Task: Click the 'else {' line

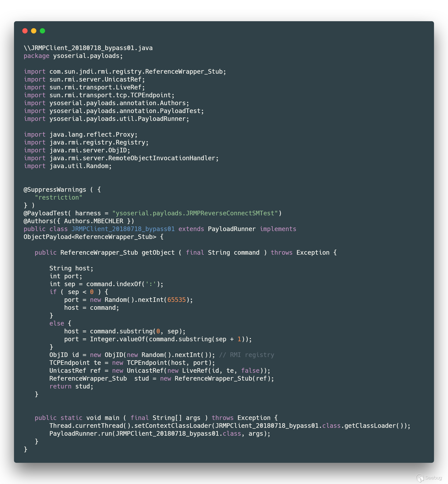Action: pos(61,324)
